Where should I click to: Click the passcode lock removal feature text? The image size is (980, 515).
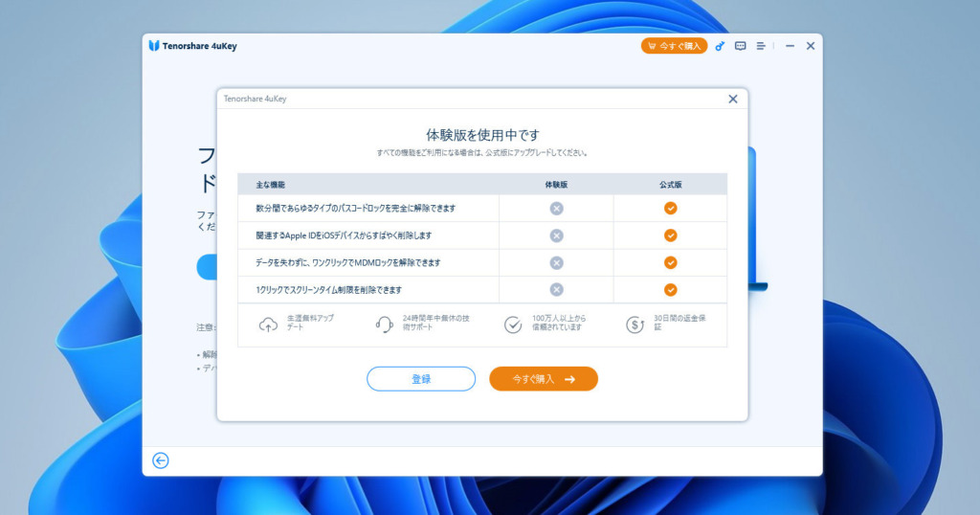tap(356, 208)
